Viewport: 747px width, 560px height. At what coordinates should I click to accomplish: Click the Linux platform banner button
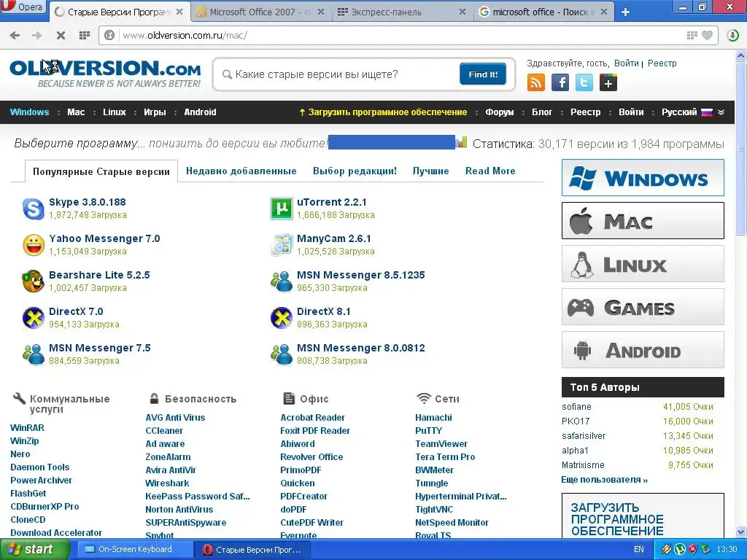pos(643,264)
